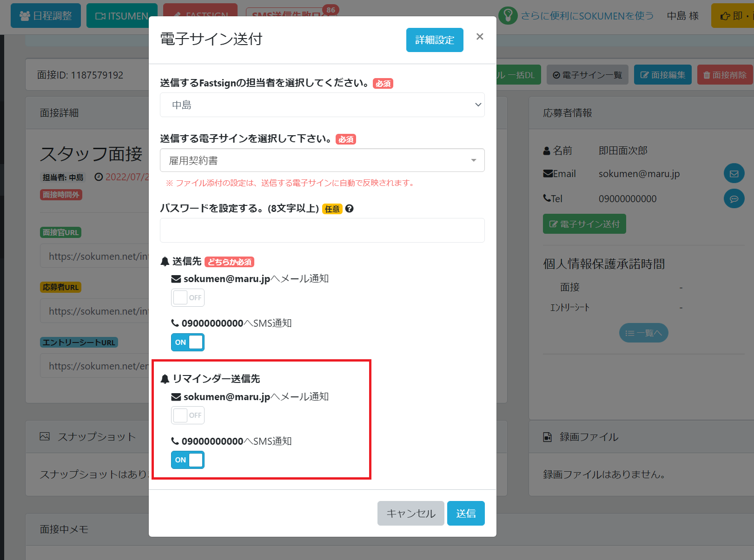Click the キャンセル button
Image resolution: width=754 pixels, height=560 pixels.
411,514
